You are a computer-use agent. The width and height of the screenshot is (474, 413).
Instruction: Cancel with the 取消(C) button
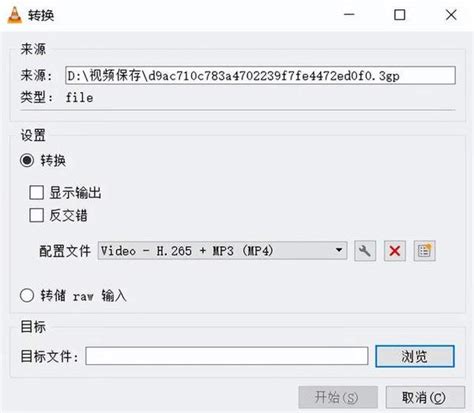coord(425,397)
